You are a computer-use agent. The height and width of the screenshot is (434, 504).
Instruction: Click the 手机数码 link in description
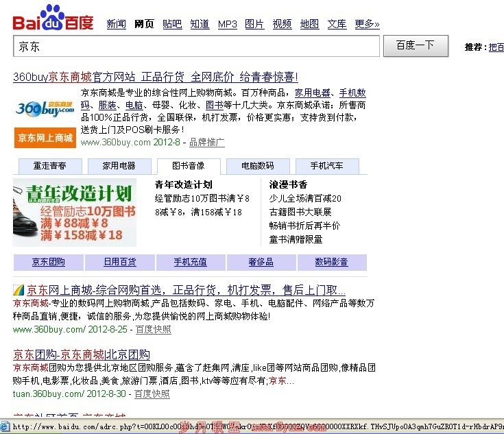pyautogui.click(x=352, y=93)
